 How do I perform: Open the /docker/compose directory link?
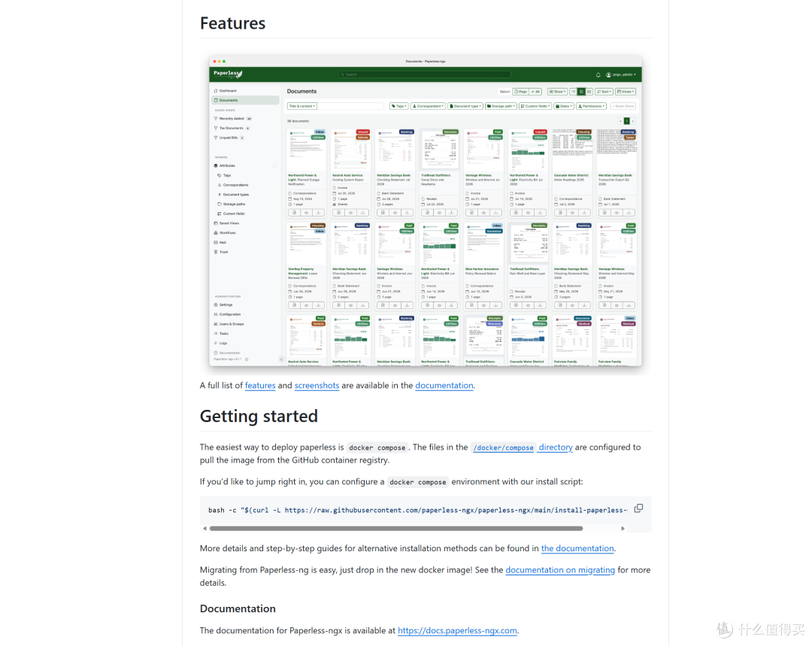pos(522,447)
